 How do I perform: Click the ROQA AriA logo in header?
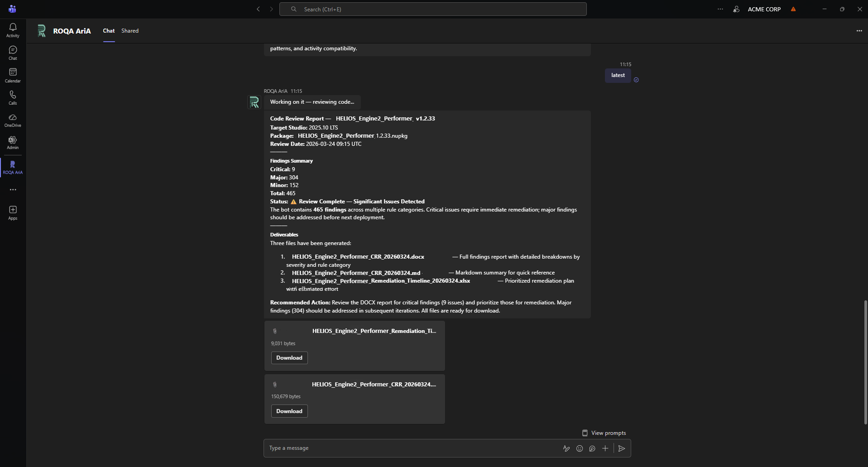point(42,31)
